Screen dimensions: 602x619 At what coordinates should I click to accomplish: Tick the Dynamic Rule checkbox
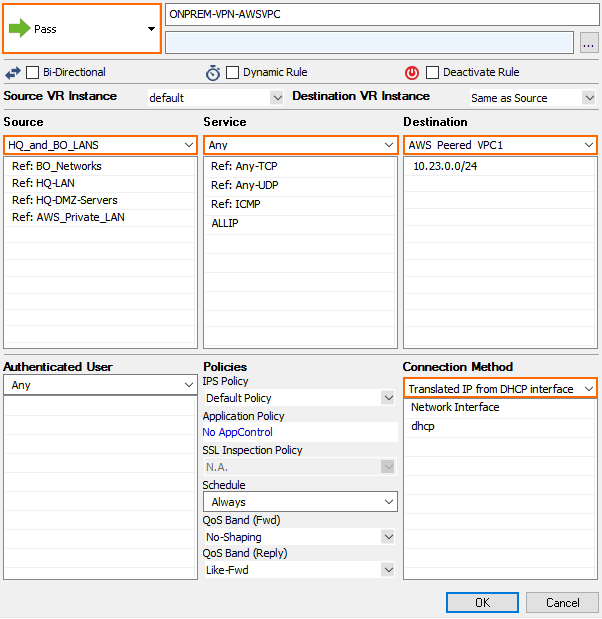232,73
